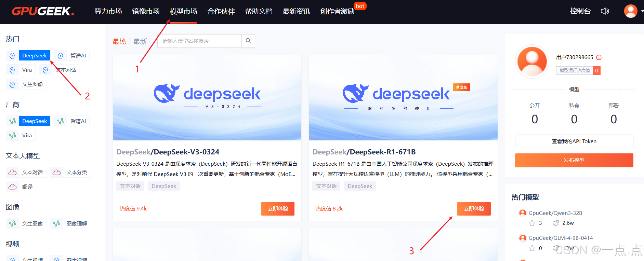Click the magnifier search button
Viewport: 644px width, 261px height.
(248, 41)
